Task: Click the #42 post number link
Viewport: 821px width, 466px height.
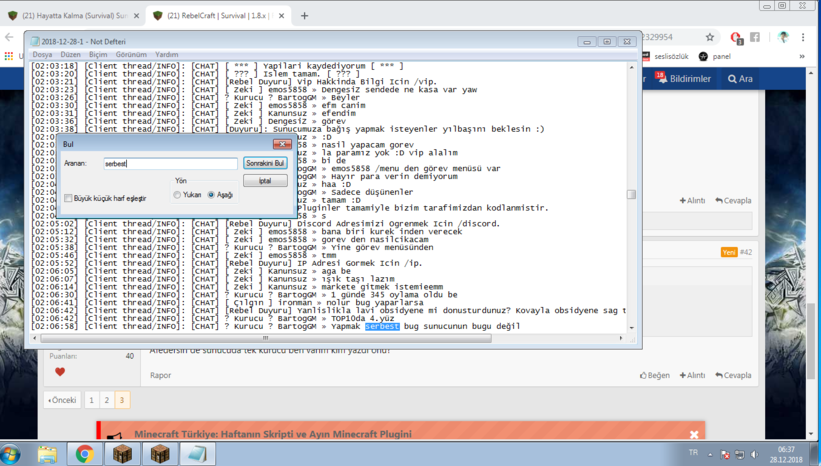Action: click(x=746, y=252)
